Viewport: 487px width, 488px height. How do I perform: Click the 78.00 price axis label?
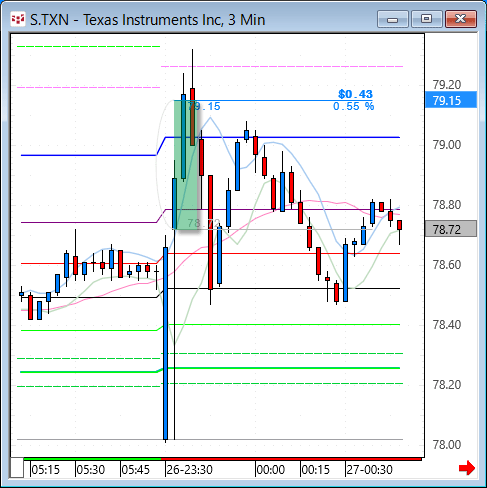[447, 445]
